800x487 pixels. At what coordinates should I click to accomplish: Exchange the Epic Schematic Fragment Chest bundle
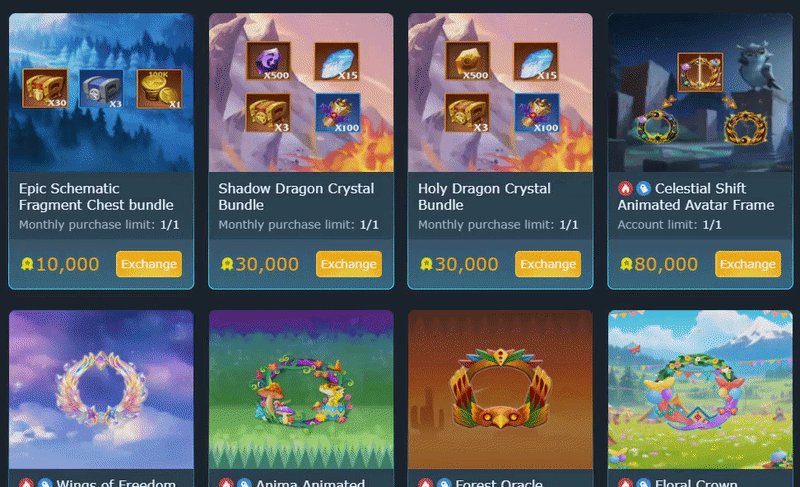point(149,264)
